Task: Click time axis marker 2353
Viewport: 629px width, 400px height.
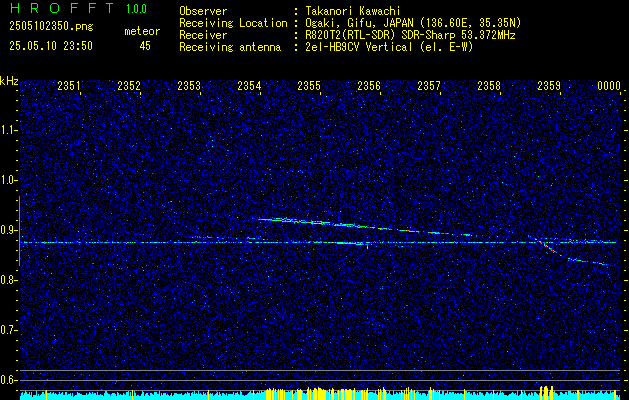Action: [189, 85]
